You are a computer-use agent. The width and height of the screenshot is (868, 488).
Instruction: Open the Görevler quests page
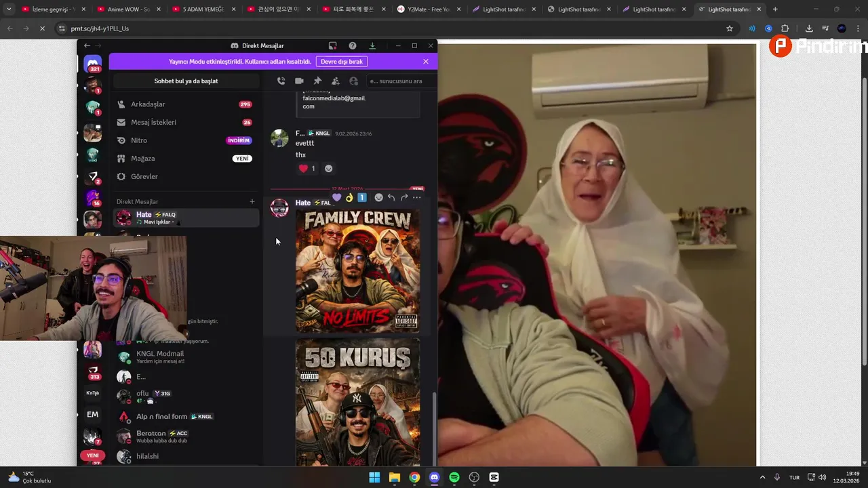(186, 176)
